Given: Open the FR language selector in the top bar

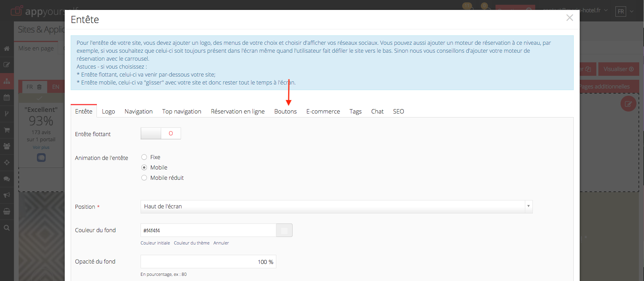Looking at the screenshot, I should pos(625,12).
